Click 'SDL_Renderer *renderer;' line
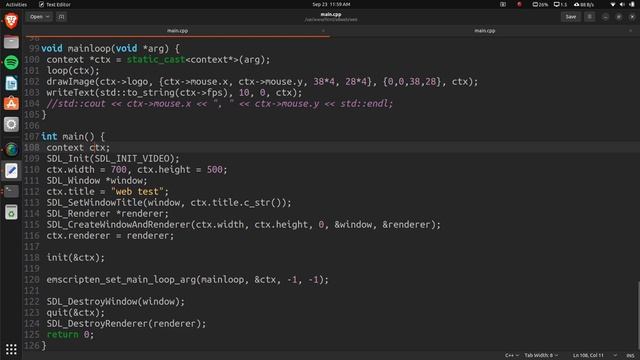Viewport: 640px width, 360px height. pyautogui.click(x=107, y=213)
